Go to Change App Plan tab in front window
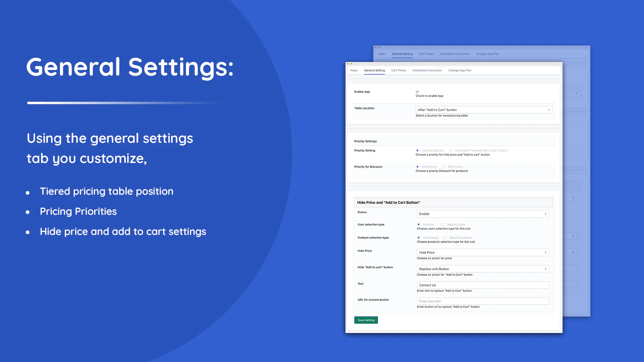This screenshot has width=644, height=362. (x=460, y=70)
